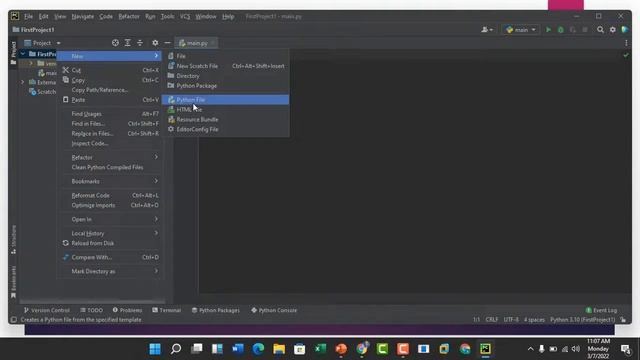Screen dimensions: 640x360
Task: Open the Terminal tool window
Action: 167,310
